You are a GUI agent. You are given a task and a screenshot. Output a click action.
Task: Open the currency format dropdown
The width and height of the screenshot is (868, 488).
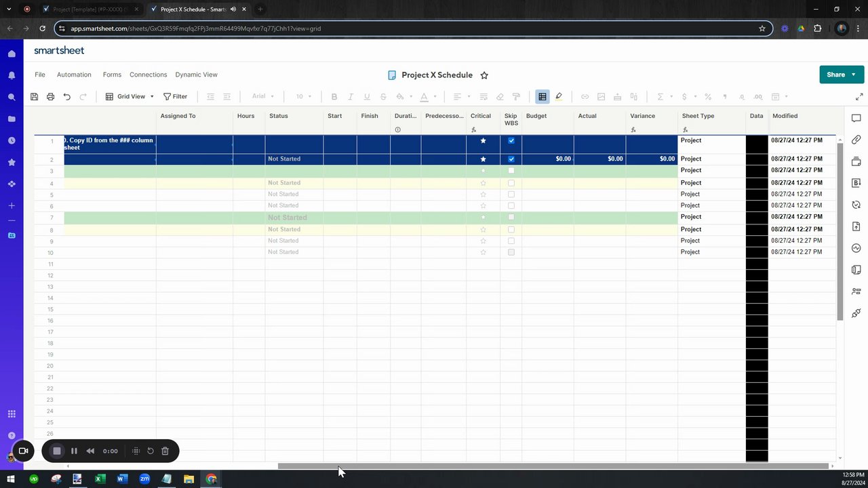(x=688, y=97)
